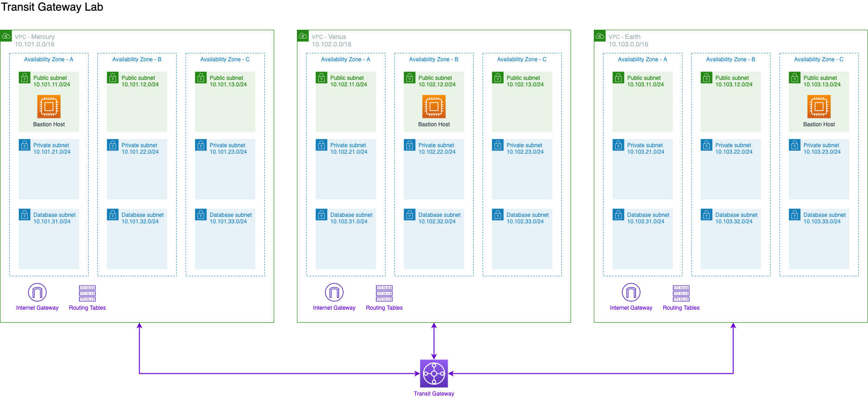Select the Public subnet 10.103.12.0/24 label
This screenshot has height=397, width=868.
[734, 81]
